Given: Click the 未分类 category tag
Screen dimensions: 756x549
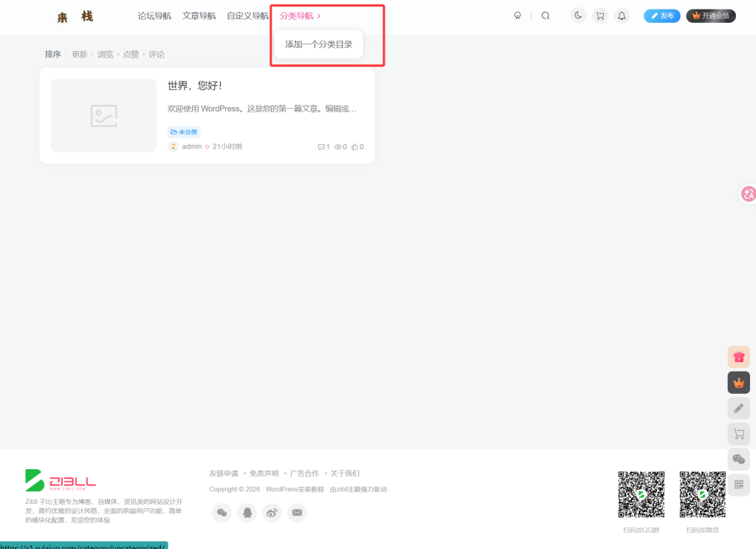Looking at the screenshot, I should coord(184,132).
